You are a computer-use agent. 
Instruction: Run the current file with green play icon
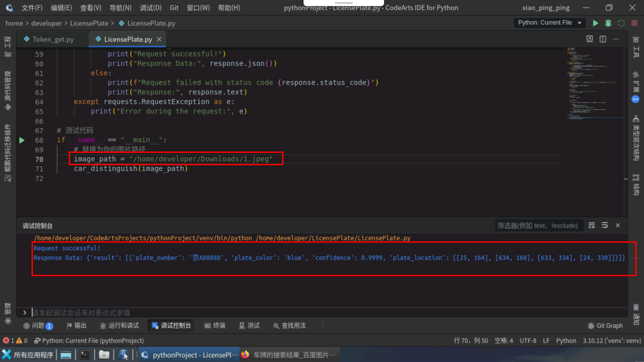(x=595, y=23)
